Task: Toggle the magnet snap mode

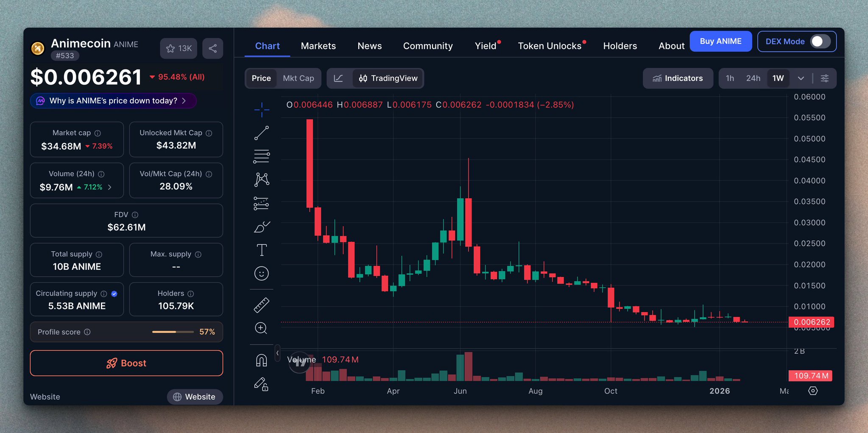Action: pyautogui.click(x=262, y=361)
